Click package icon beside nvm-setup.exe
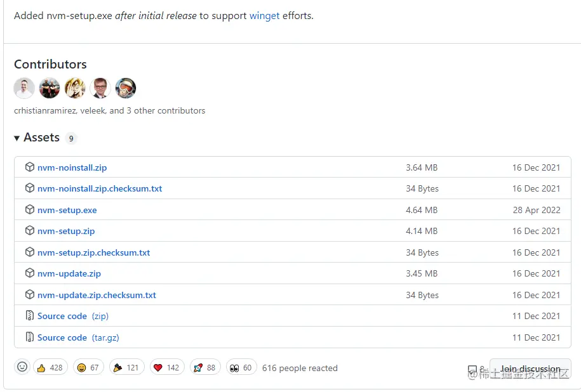 click(x=29, y=210)
